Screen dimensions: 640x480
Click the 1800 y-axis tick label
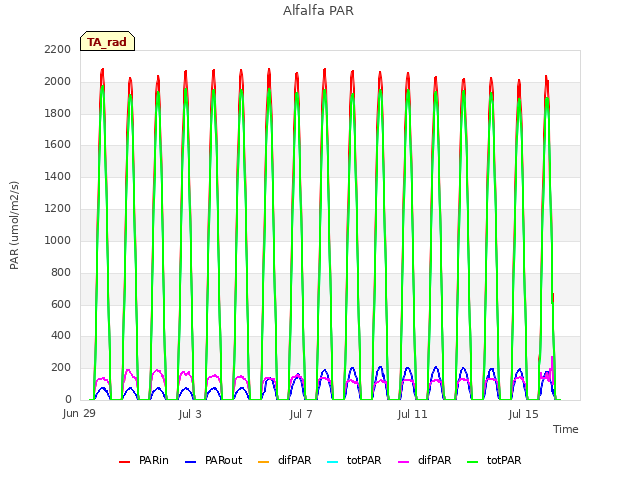pyautogui.click(x=58, y=113)
